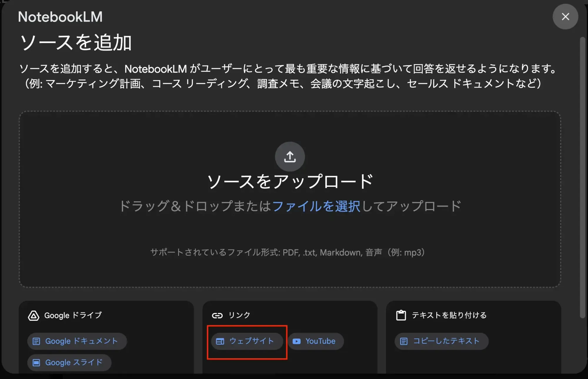Screen dimensions: 588x379
Task: Click the upload arrow icon
Action: 290,157
